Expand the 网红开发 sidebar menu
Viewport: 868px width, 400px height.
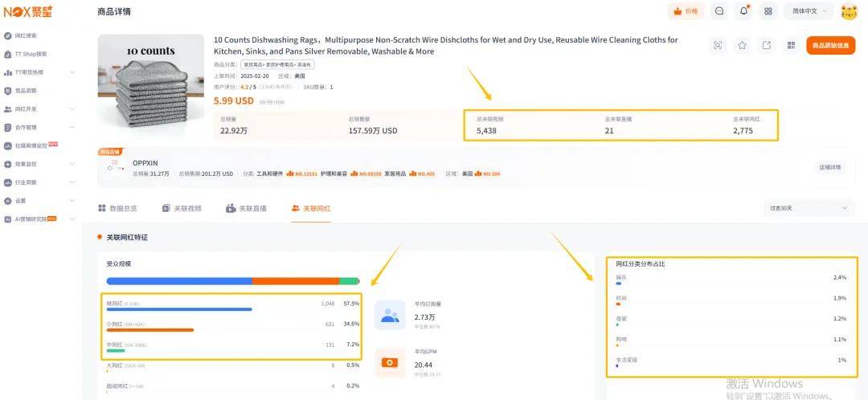(x=39, y=109)
